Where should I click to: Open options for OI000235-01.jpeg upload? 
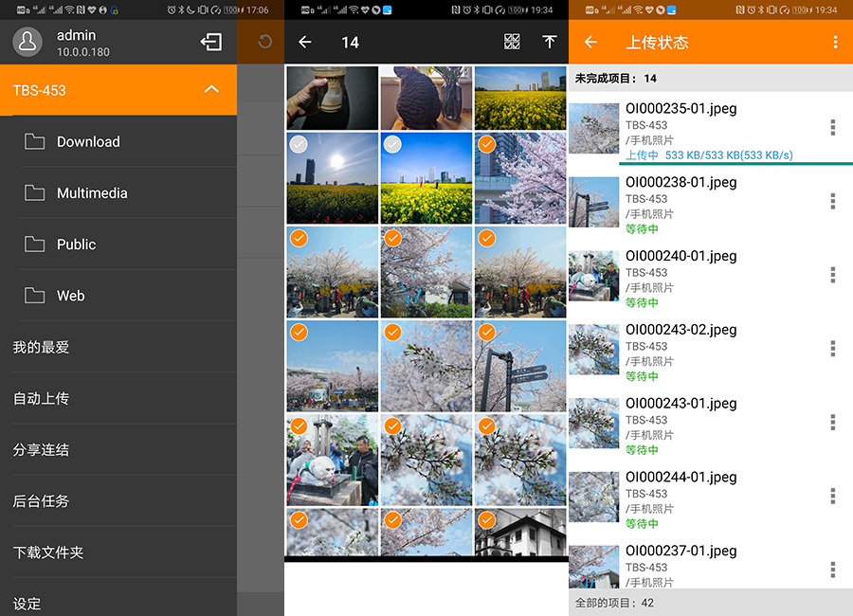tap(832, 128)
